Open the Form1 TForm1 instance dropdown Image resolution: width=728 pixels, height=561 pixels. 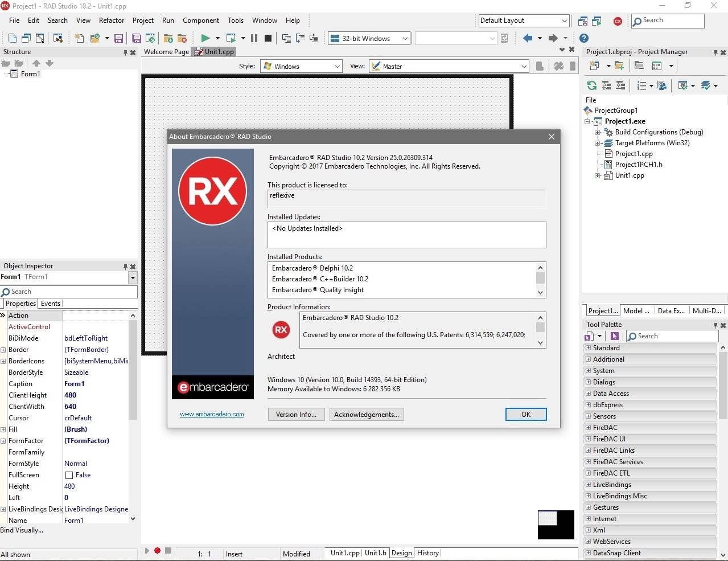(133, 278)
